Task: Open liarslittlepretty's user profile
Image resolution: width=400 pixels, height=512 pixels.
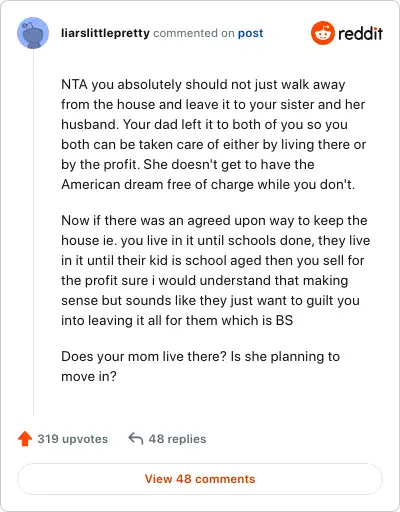Action: [x=105, y=33]
